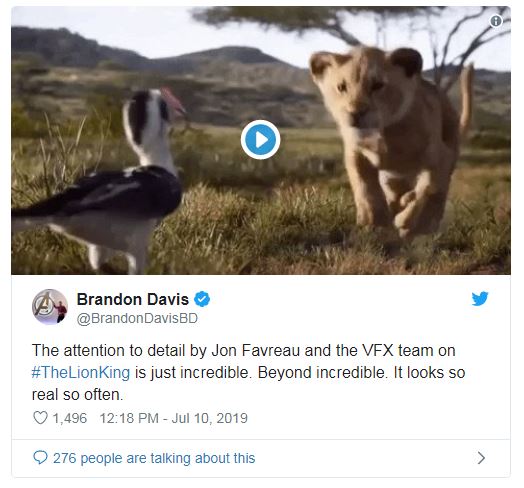Click the speech bubble reply icon
The width and height of the screenshot is (524, 488).
pos(40,458)
